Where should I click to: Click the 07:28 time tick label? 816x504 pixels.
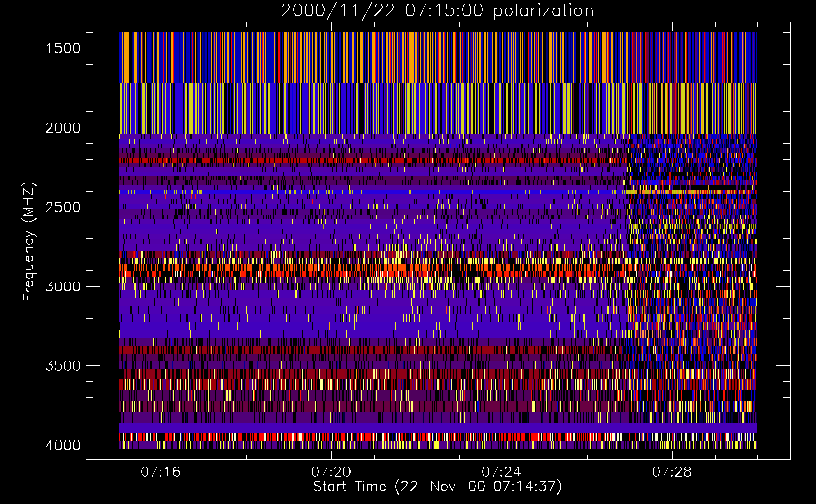tap(672, 472)
